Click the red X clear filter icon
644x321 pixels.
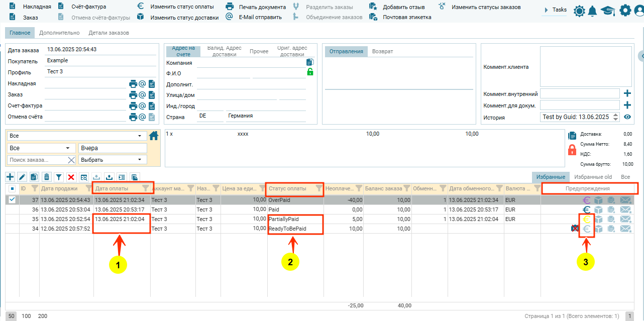coord(71,177)
